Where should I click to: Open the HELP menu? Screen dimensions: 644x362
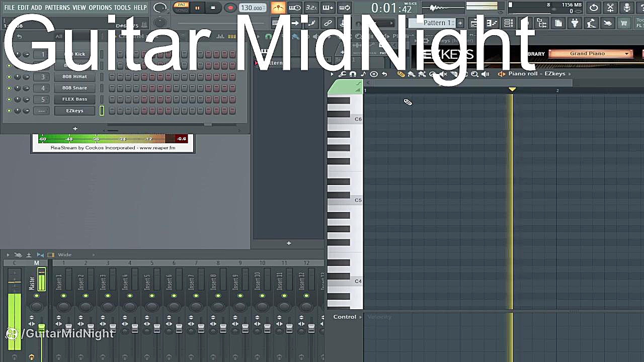point(140,8)
